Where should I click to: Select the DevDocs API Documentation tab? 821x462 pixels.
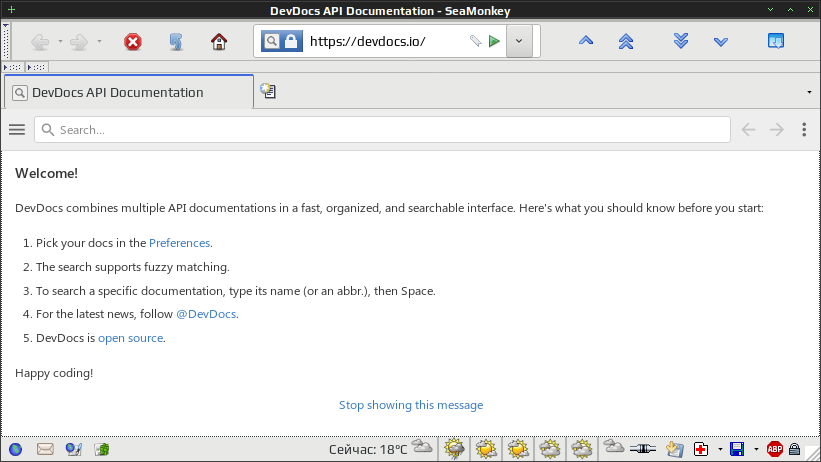coord(129,93)
